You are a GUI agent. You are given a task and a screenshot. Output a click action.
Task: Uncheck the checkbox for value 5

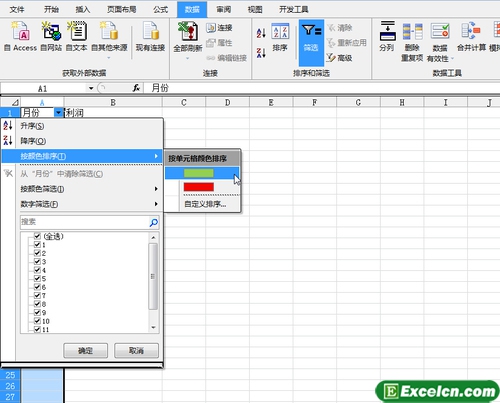point(37,278)
